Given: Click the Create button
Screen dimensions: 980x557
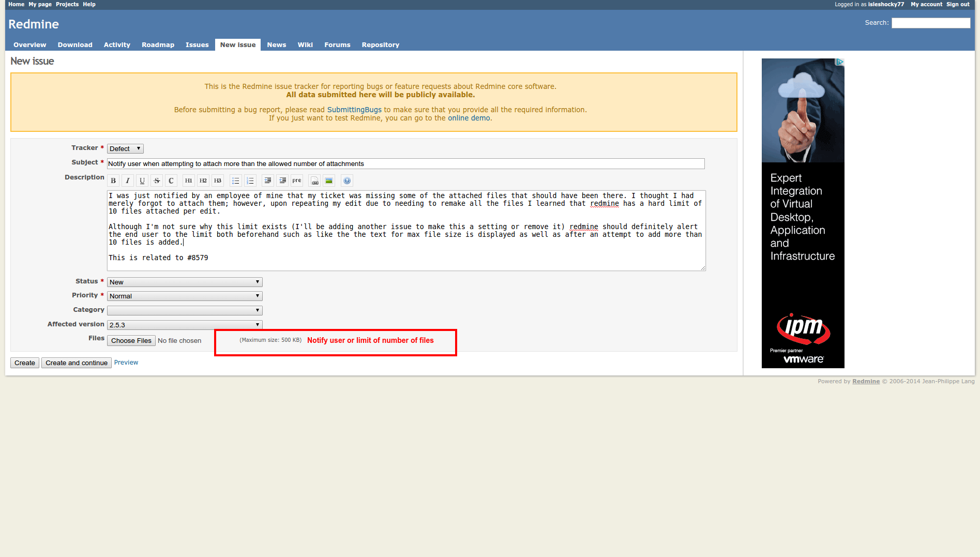Looking at the screenshot, I should coord(25,363).
